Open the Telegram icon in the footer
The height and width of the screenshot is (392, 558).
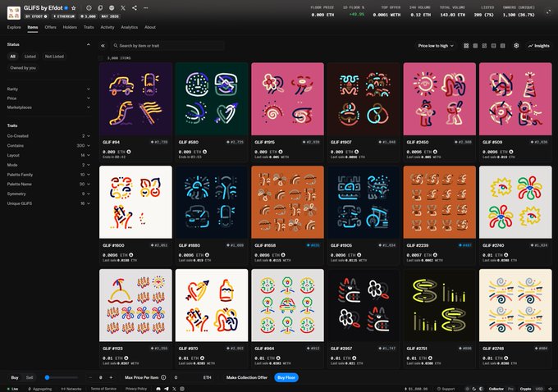click(x=167, y=389)
